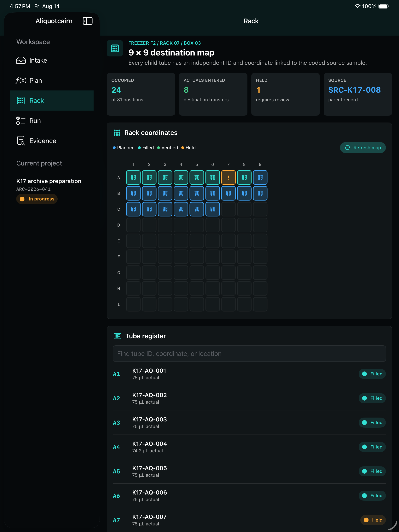Image resolution: width=399 pixels, height=532 pixels.
Task: Select the Rack menu item
Action: pos(52,101)
